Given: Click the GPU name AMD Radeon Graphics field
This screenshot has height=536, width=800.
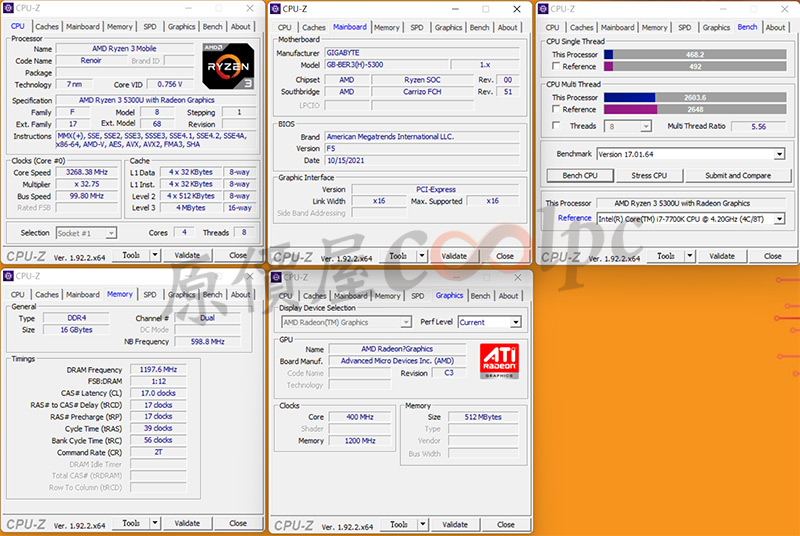Looking at the screenshot, I should pyautogui.click(x=397, y=349).
